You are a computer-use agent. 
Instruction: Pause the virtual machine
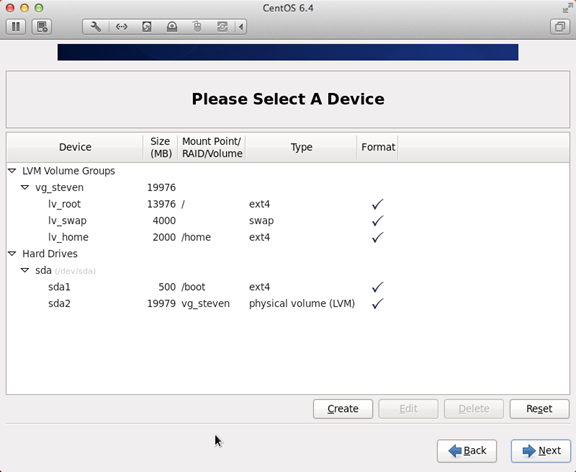point(16,27)
